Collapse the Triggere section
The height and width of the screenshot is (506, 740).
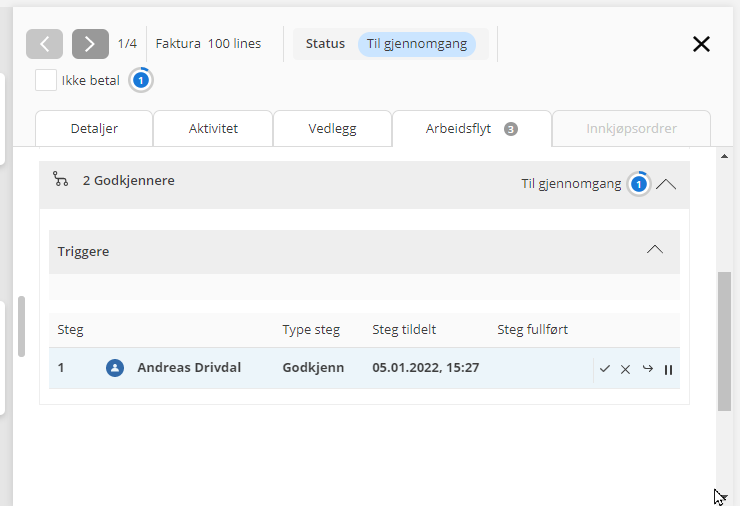pos(655,250)
